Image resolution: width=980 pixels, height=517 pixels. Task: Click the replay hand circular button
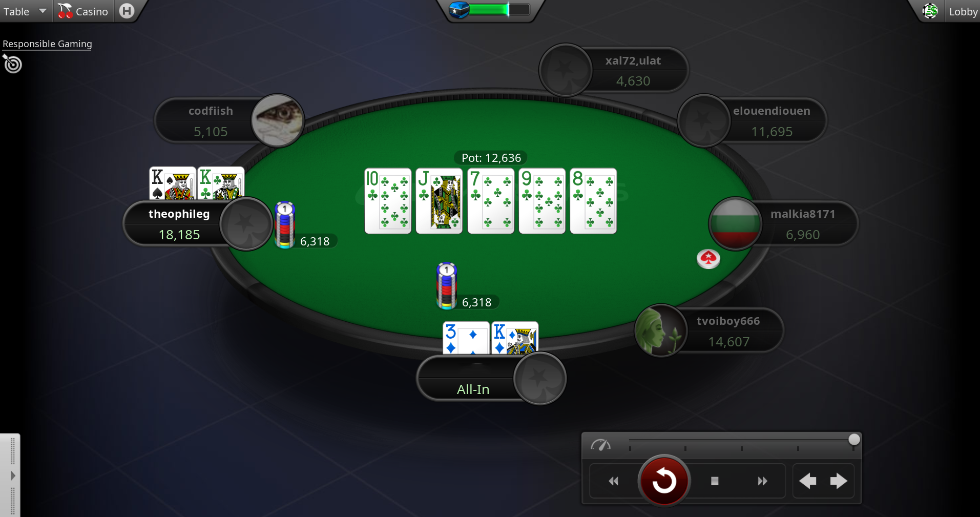click(664, 481)
